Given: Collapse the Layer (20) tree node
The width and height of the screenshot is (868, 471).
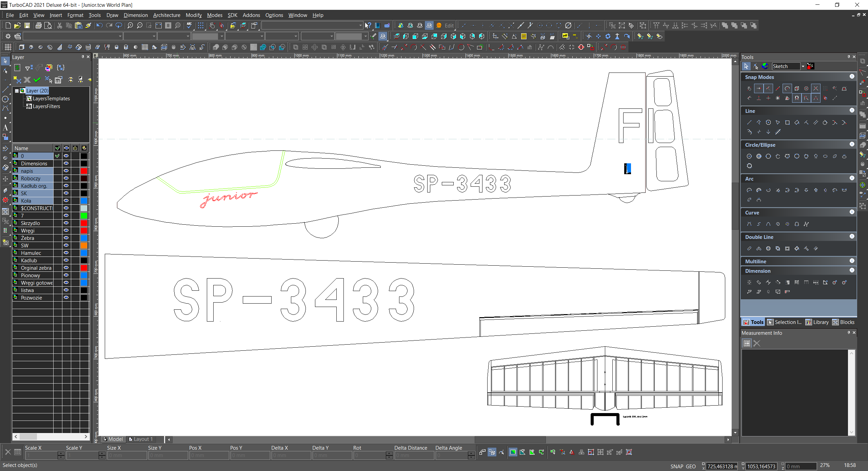Looking at the screenshot, I should (17, 90).
